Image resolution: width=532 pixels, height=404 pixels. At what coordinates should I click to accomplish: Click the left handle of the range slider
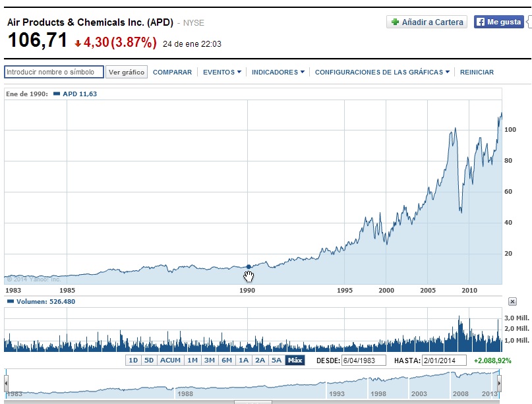pyautogui.click(x=6, y=384)
